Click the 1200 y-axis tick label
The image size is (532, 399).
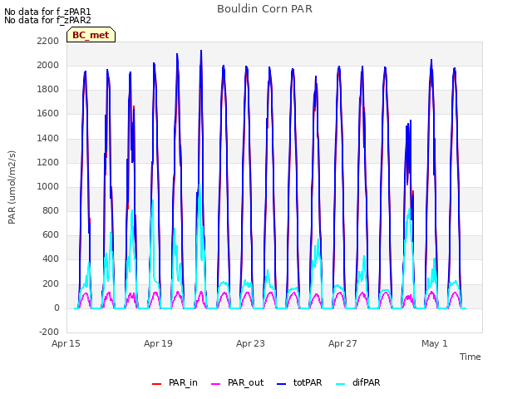(x=48, y=162)
